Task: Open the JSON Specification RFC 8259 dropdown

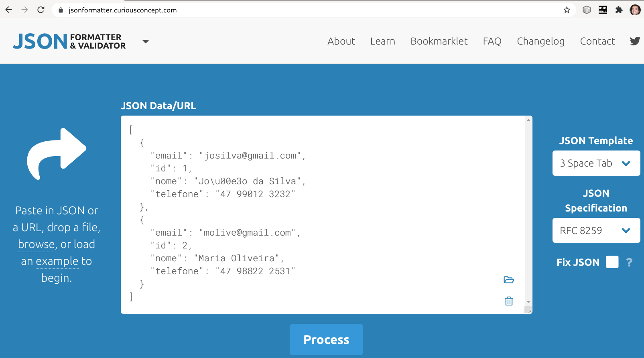Action: [596, 230]
